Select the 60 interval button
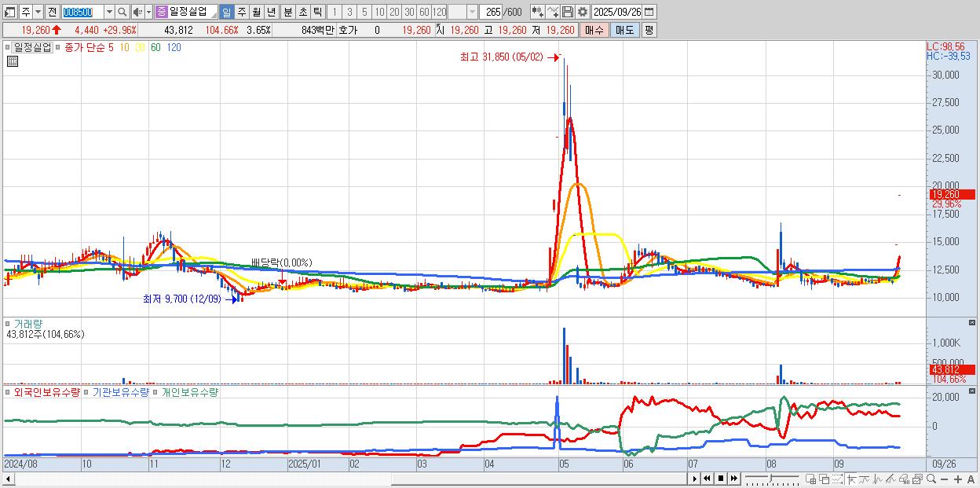The width and height of the screenshot is (980, 488). tap(424, 12)
